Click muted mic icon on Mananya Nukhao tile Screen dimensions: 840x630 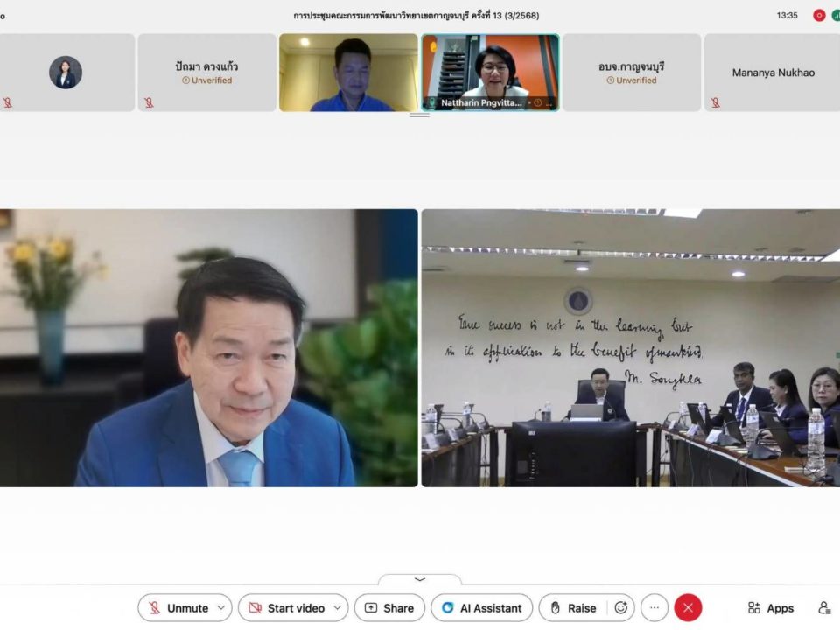715,102
